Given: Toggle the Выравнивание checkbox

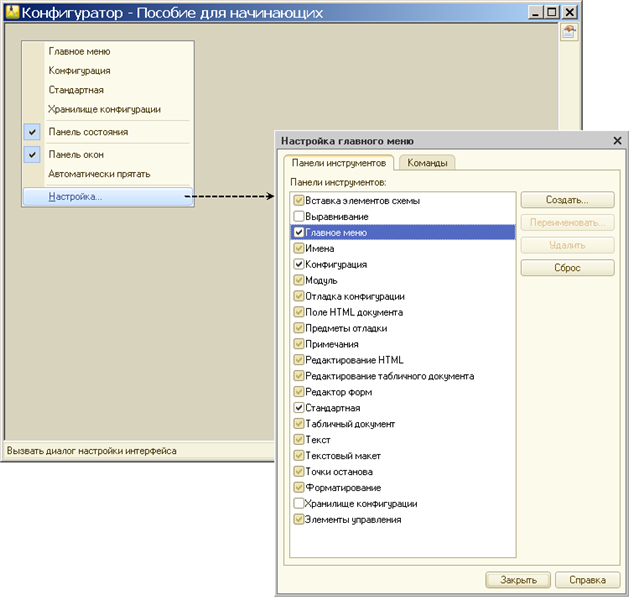Looking at the screenshot, I should 299,217.
